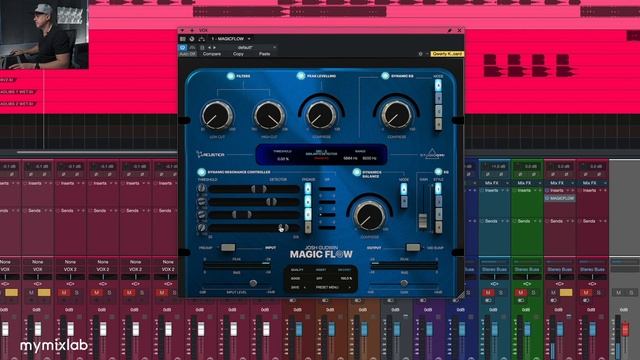Image resolution: width=640 pixels, height=360 pixels.
Task: Click the yellow Qwerty Keyboard button
Action: (x=447, y=54)
